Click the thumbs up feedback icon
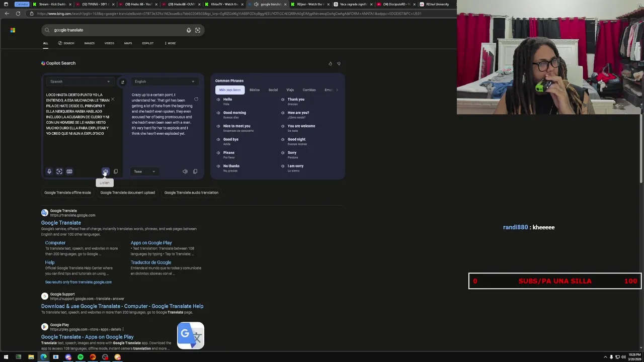The image size is (644, 362). [330, 63]
